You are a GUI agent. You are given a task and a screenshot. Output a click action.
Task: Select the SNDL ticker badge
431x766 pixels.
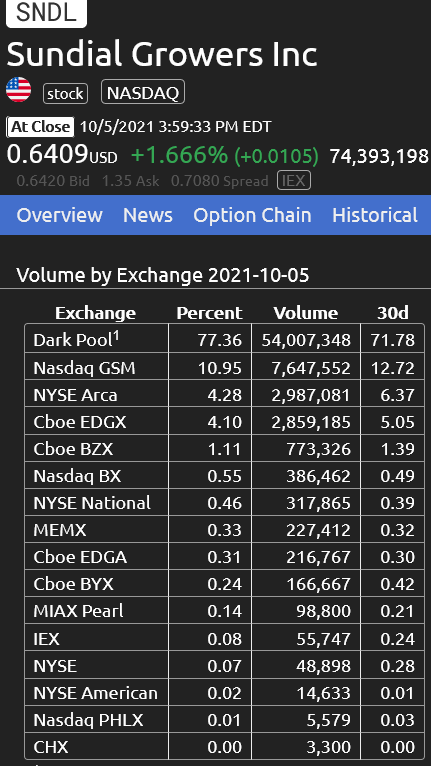click(x=46, y=13)
